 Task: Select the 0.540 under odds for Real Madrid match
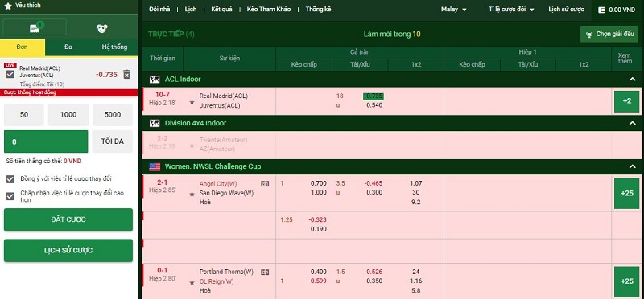374,105
